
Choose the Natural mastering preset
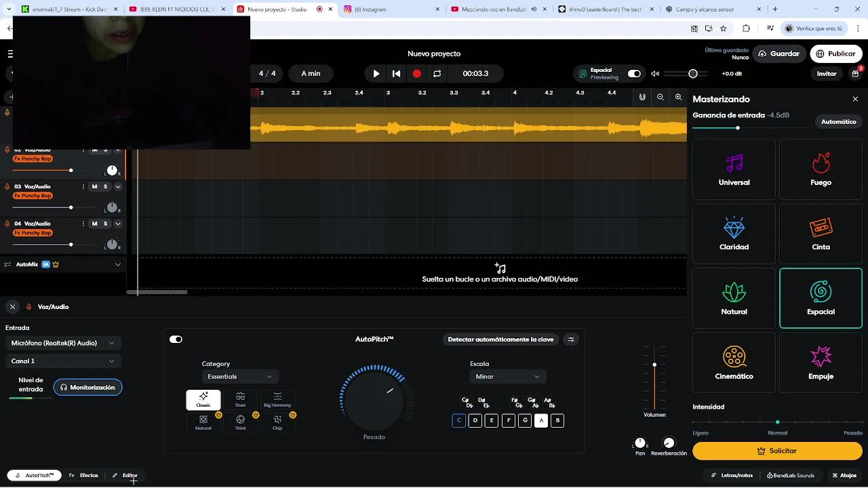click(x=734, y=298)
